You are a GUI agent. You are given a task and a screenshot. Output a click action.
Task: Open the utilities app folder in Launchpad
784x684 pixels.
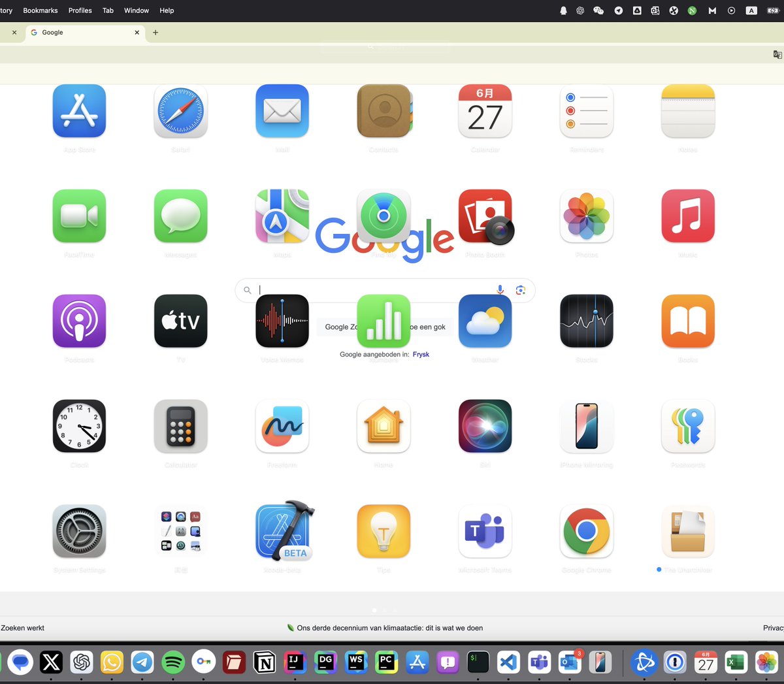click(x=181, y=531)
